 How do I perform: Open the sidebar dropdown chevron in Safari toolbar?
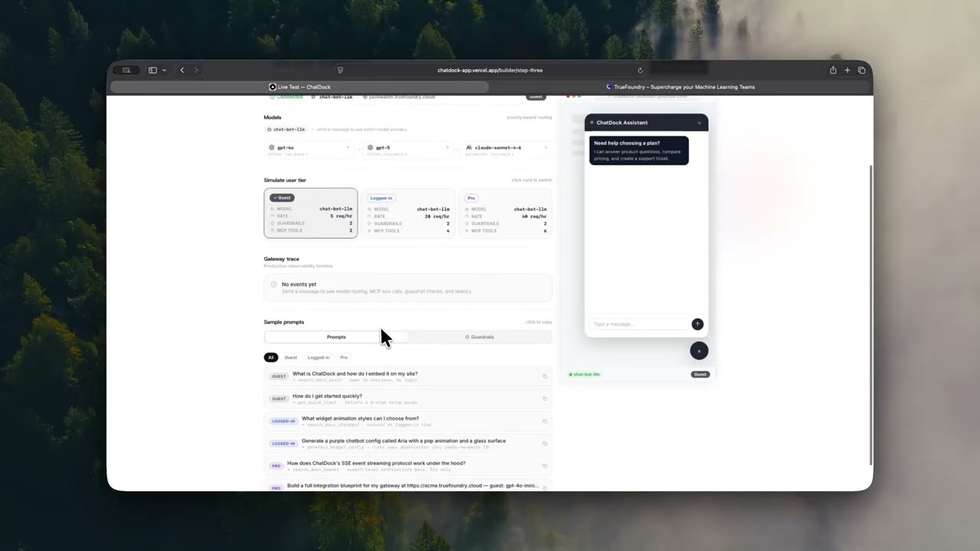pos(164,70)
